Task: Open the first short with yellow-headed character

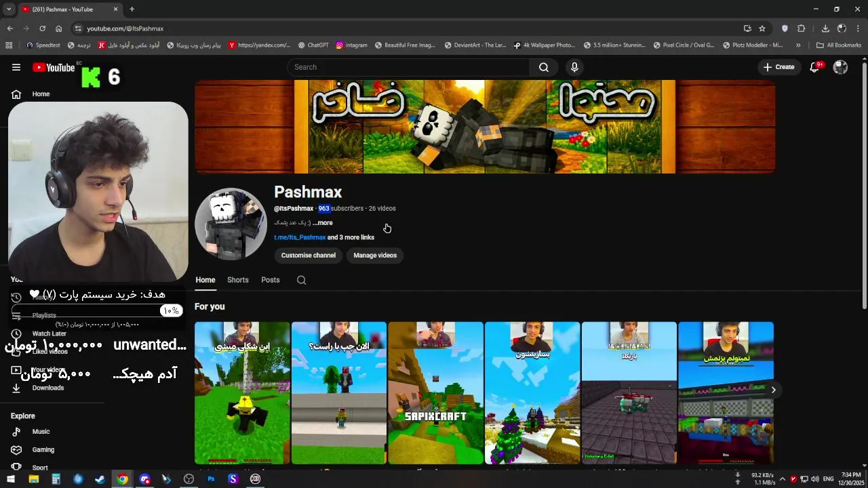Action: pos(242,393)
